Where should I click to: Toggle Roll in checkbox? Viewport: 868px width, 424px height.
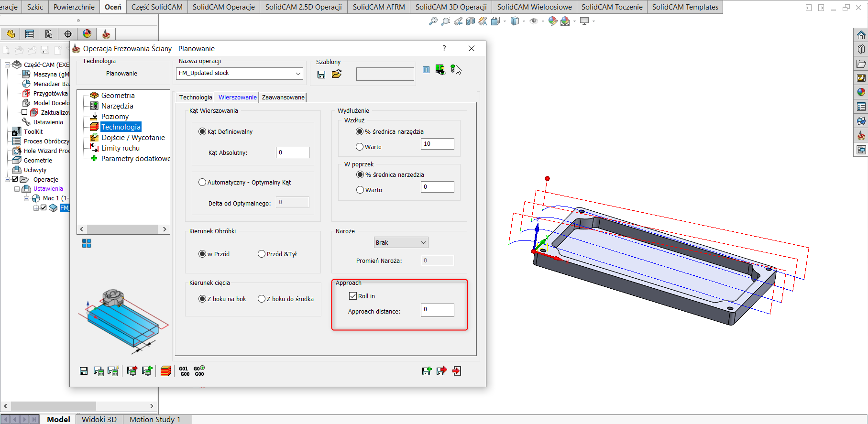point(353,296)
